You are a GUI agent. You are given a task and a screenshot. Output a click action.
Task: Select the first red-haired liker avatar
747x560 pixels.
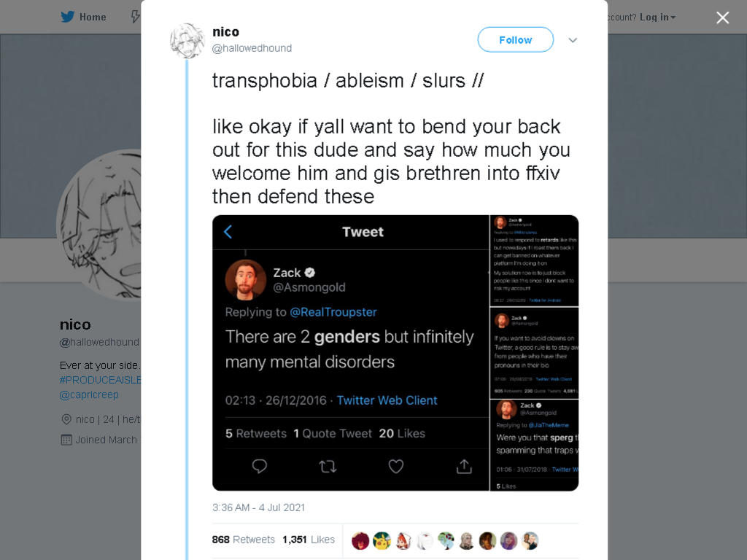pyautogui.click(x=360, y=540)
